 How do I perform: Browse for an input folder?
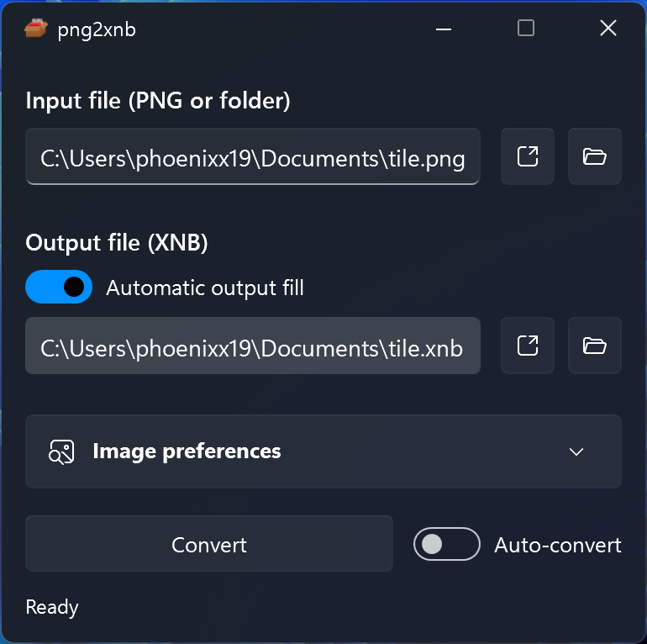point(595,156)
